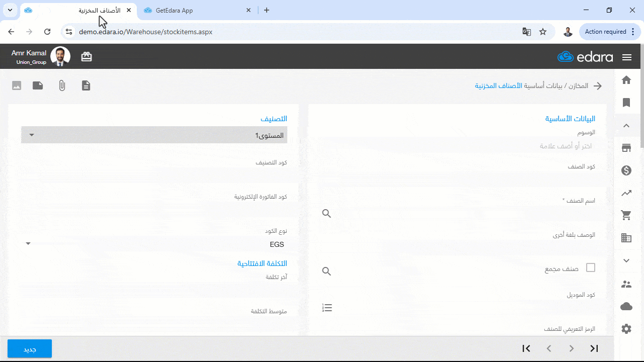Collapse the sidebar section with up chevron

(626, 126)
